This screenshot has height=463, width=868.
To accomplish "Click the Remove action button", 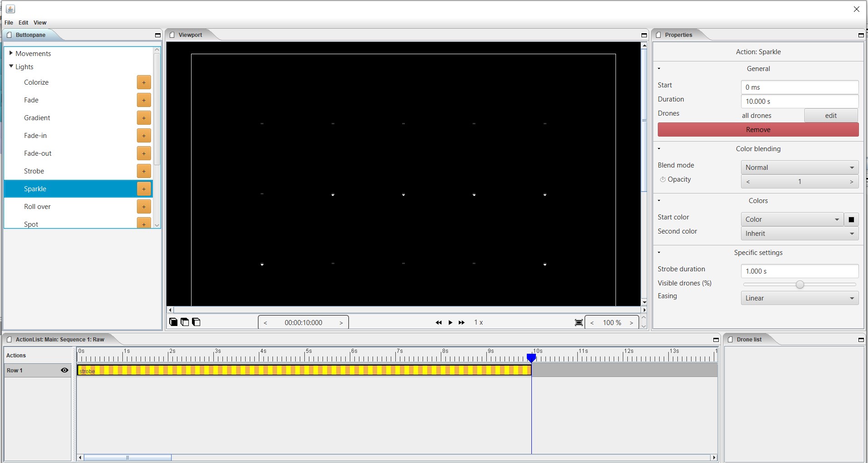I will coord(758,130).
